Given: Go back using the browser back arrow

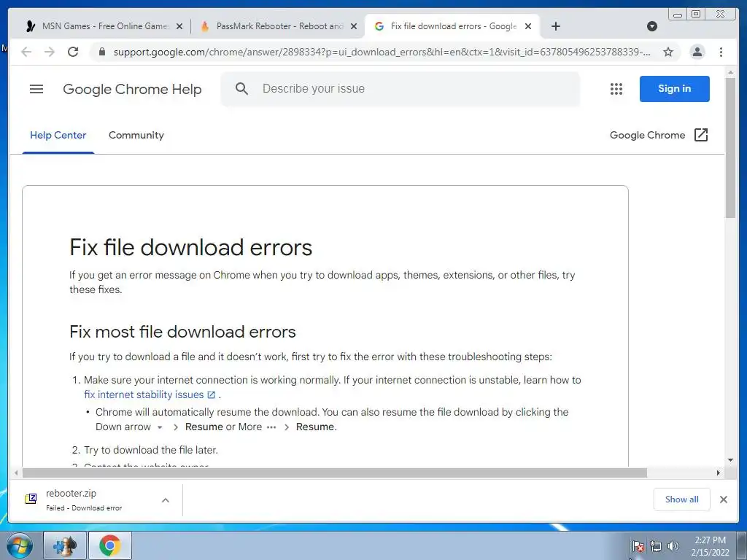Looking at the screenshot, I should [x=27, y=52].
